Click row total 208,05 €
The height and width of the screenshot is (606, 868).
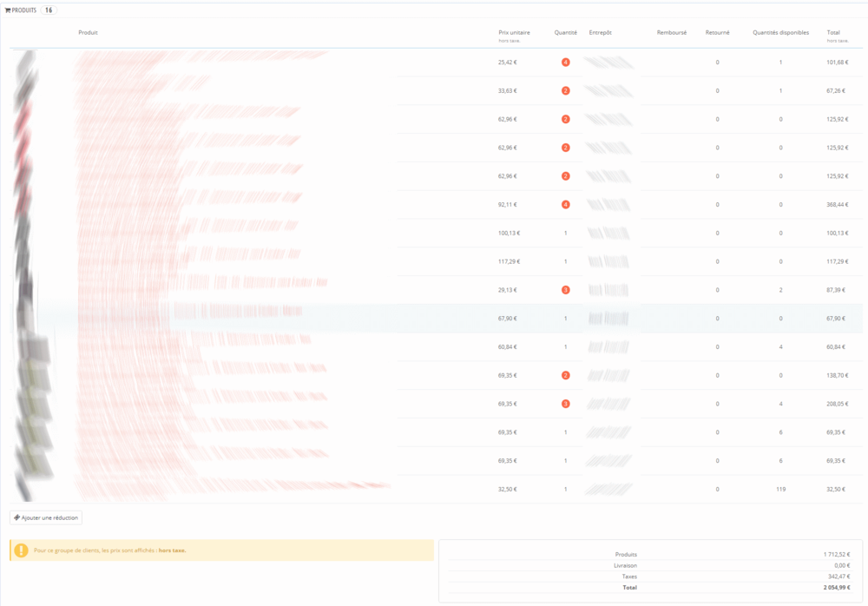(837, 404)
